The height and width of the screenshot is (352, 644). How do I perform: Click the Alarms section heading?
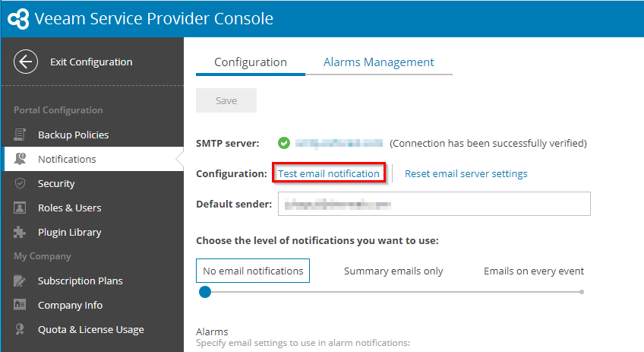coord(212,331)
